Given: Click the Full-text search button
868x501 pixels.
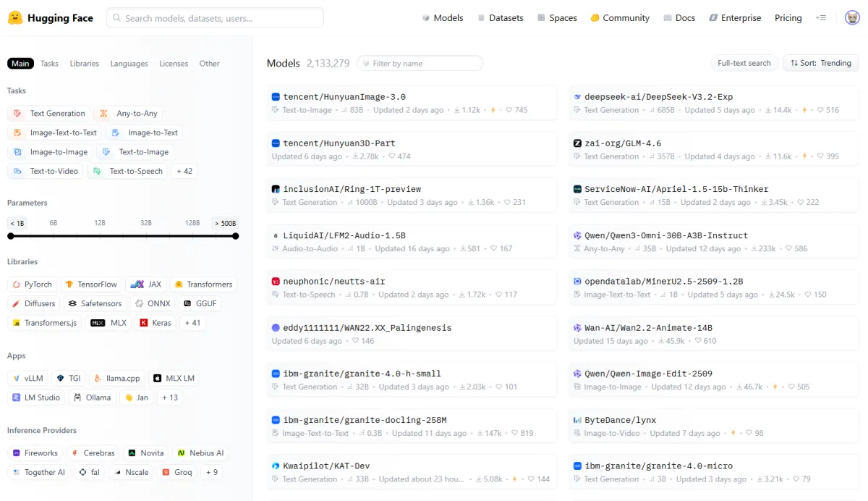Looking at the screenshot, I should 744,64.
